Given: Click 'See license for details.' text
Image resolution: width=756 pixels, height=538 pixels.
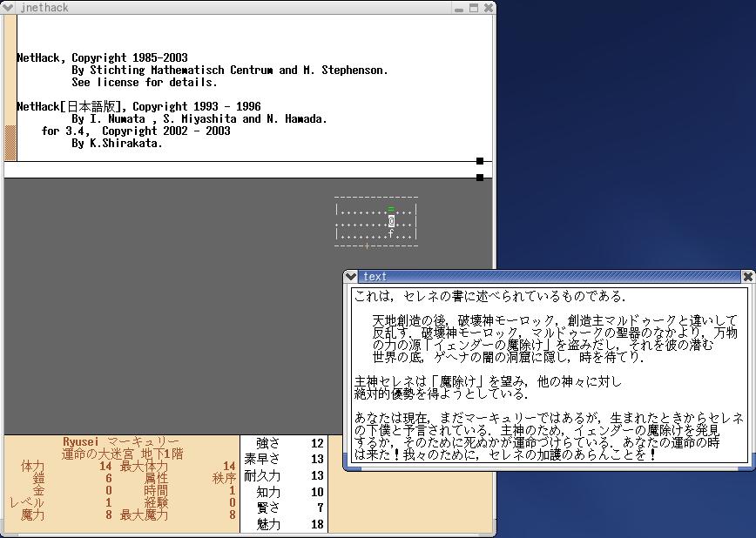Looking at the screenshot, I should tap(145, 82).
